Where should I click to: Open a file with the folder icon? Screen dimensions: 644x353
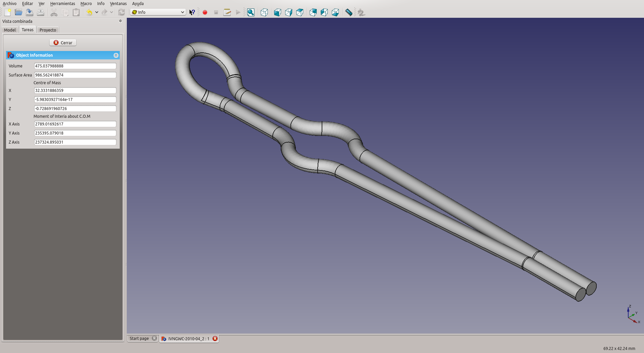(18, 12)
